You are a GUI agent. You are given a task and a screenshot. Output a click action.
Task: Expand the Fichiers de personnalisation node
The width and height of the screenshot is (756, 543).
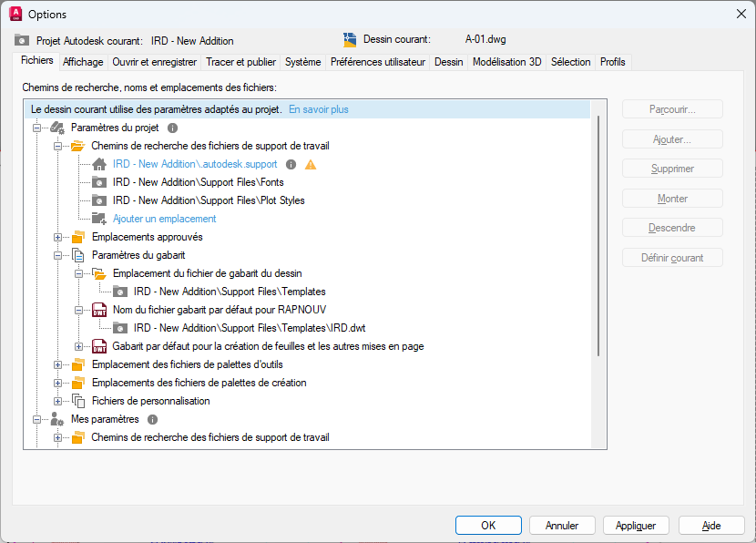click(x=58, y=401)
